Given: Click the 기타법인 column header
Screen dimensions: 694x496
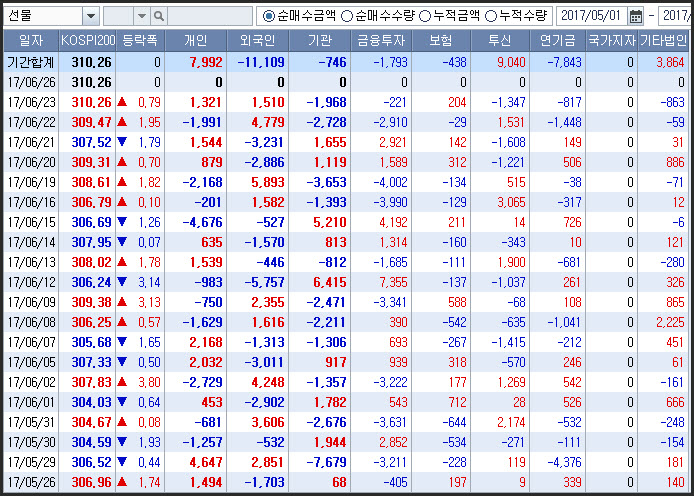Looking at the screenshot, I should point(663,41).
